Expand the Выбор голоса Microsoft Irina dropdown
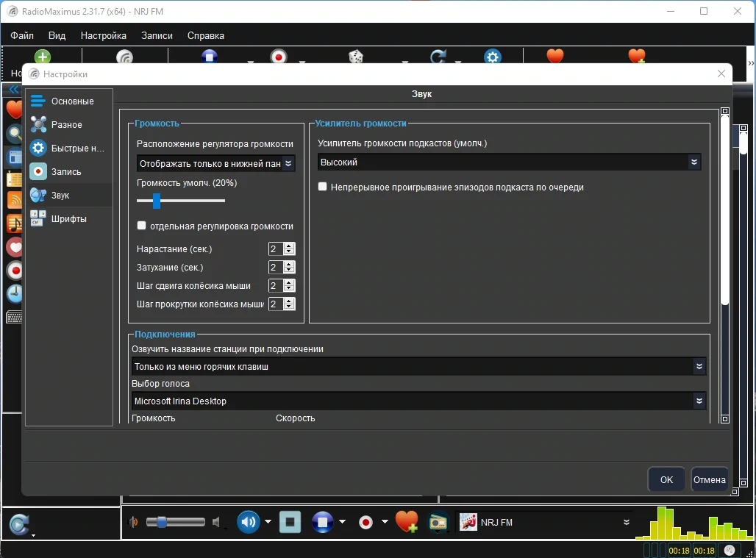Screen dimensions: 756x558 [418, 401]
